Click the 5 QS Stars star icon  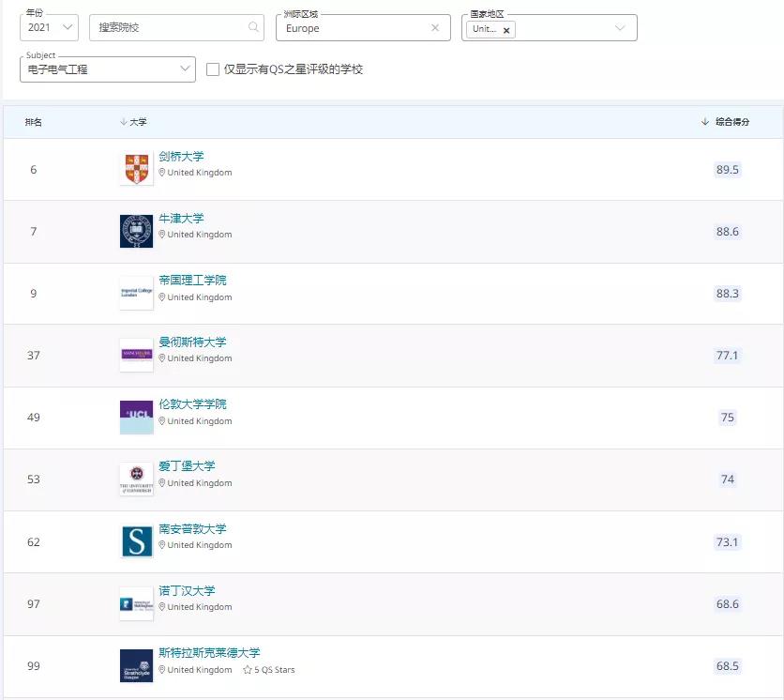pos(247,669)
